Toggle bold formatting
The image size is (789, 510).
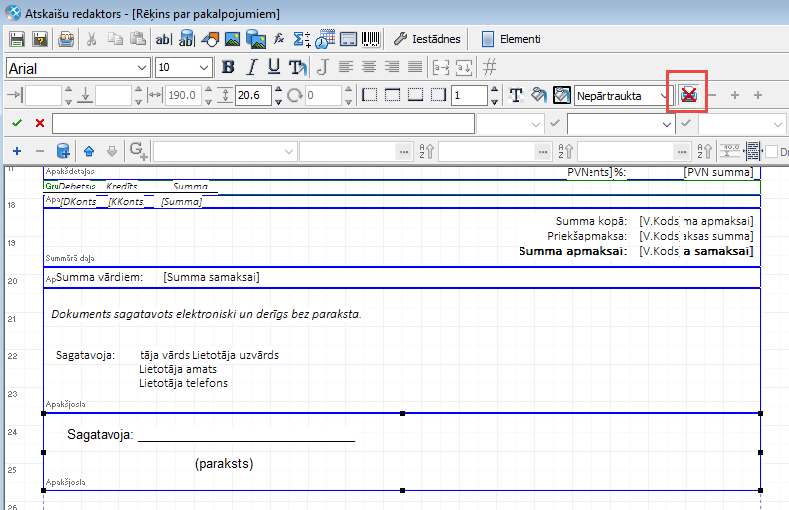click(228, 67)
